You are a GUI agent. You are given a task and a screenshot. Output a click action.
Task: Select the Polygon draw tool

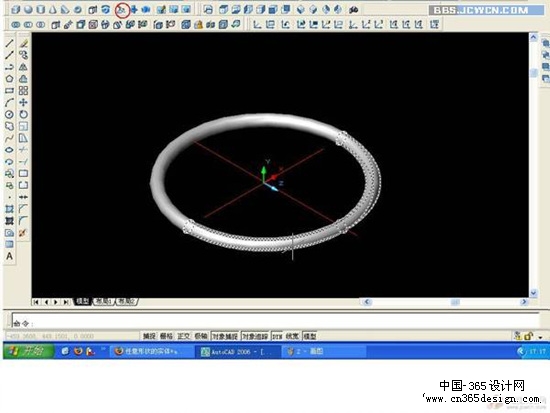pos(9,79)
